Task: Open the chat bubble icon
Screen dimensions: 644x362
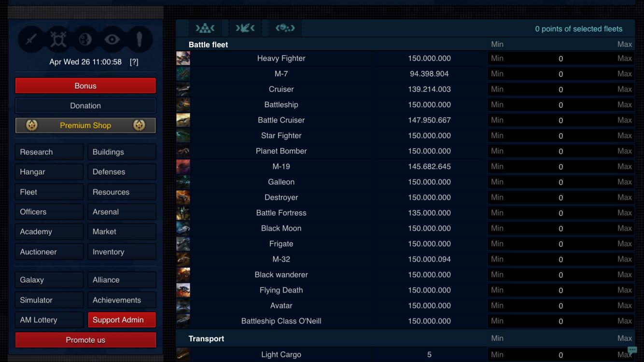Action: (632, 350)
